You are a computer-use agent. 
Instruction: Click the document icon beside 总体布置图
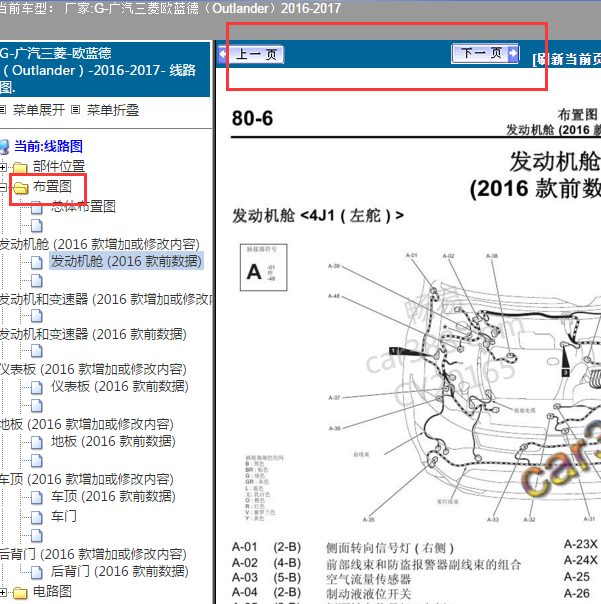(37, 208)
